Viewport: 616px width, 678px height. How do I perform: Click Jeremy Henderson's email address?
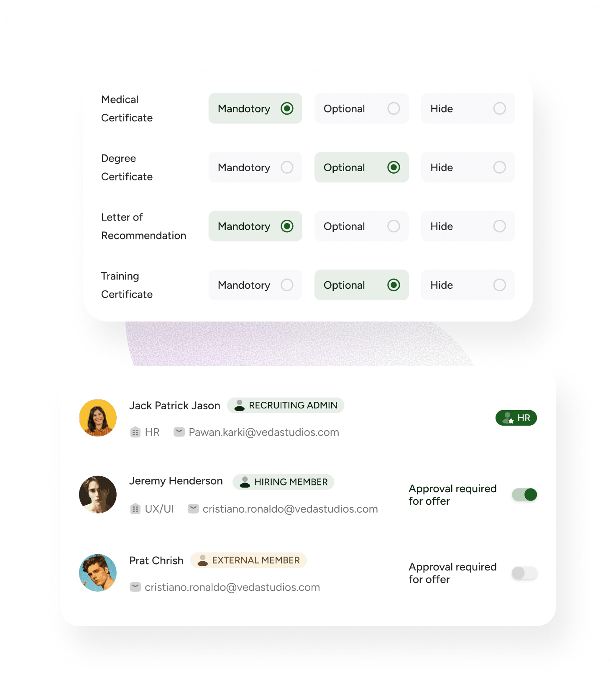290,509
